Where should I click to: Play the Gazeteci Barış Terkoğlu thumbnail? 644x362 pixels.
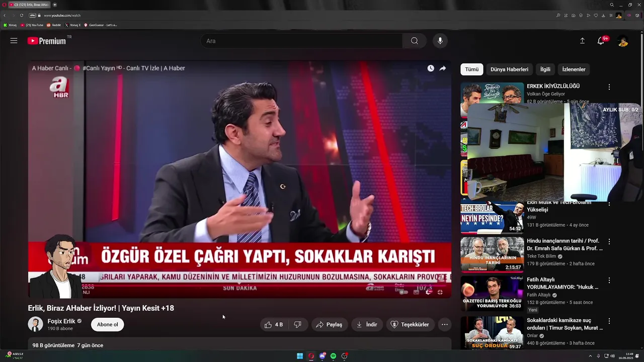coord(492,293)
